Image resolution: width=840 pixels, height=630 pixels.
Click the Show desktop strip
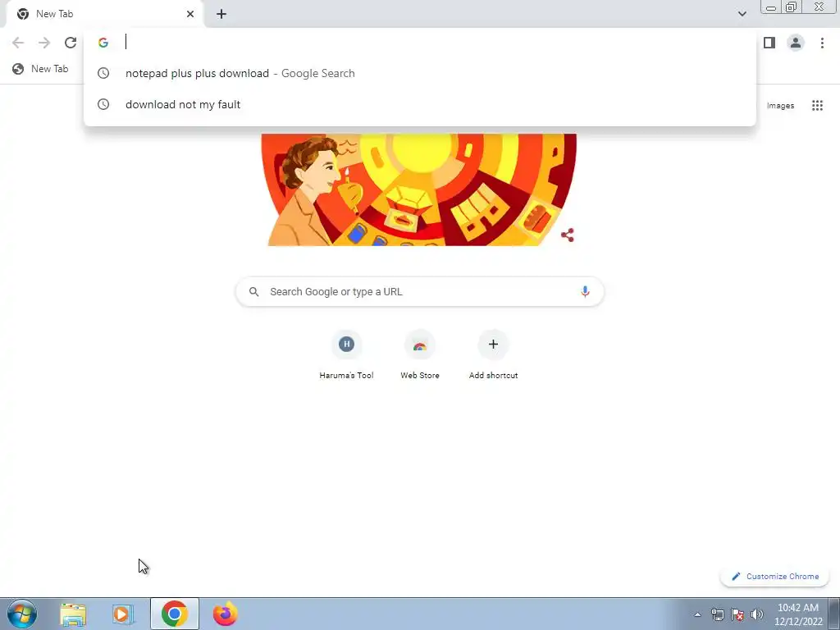click(834, 614)
